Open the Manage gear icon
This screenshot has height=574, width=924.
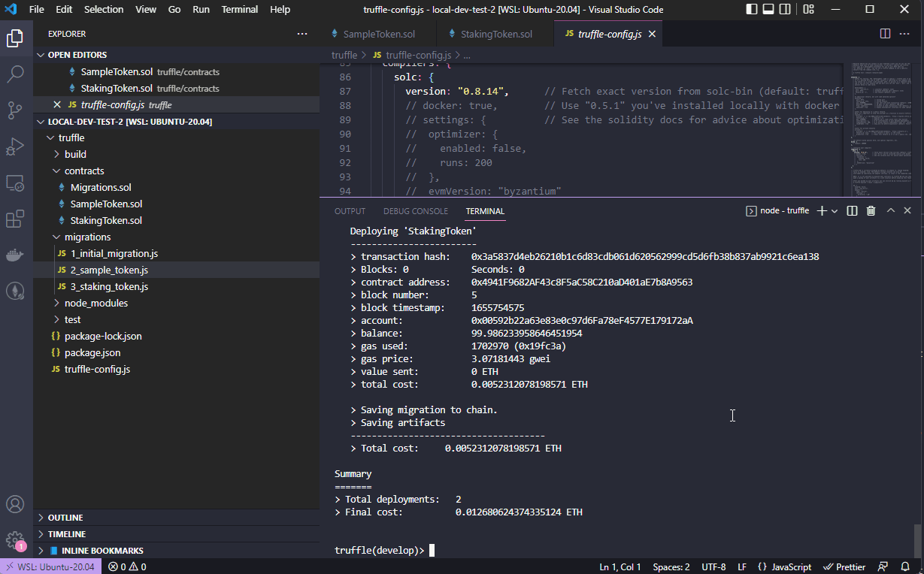(x=16, y=540)
